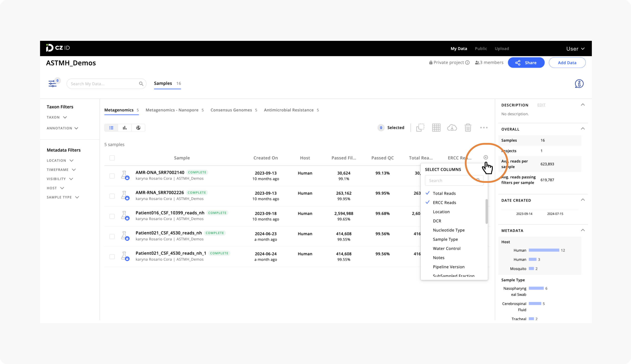
Task: Download selected samples via cloud icon
Action: coord(452,127)
